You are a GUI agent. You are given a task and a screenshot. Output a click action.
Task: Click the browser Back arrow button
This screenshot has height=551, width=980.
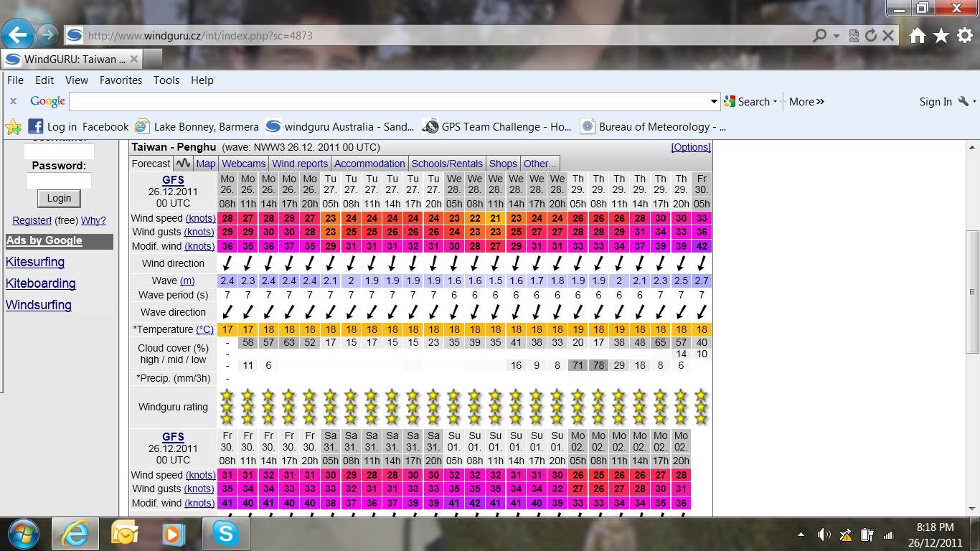17,34
